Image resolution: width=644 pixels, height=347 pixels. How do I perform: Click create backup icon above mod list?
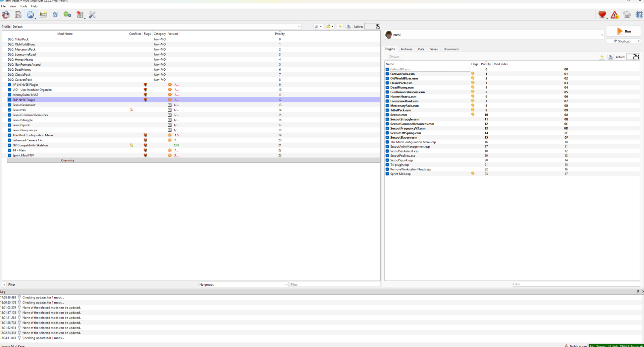point(348,26)
